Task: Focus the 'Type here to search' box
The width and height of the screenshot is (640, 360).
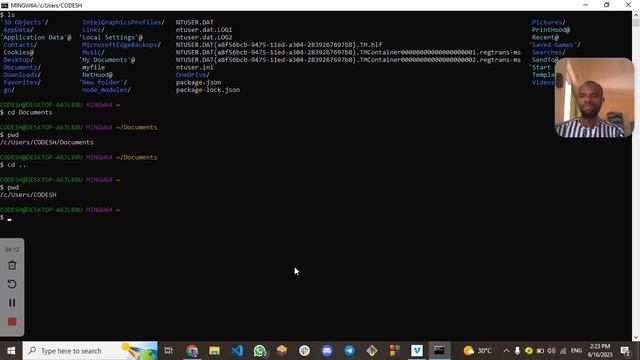Action: [90, 351]
